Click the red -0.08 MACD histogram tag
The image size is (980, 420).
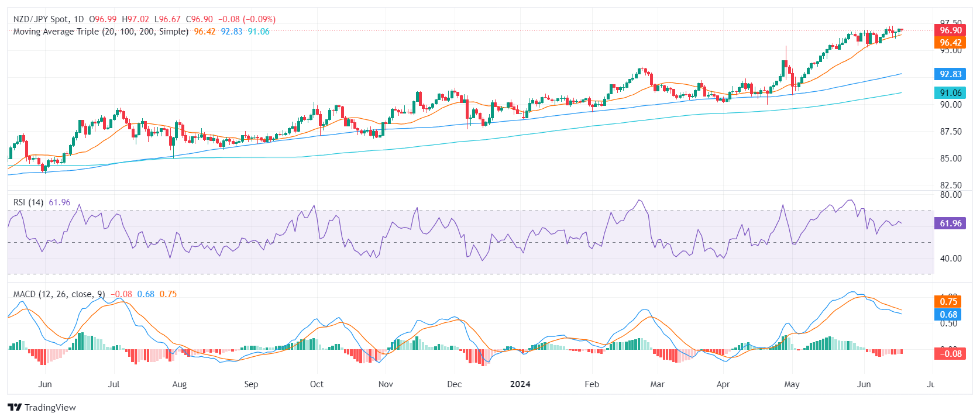pyautogui.click(x=949, y=354)
